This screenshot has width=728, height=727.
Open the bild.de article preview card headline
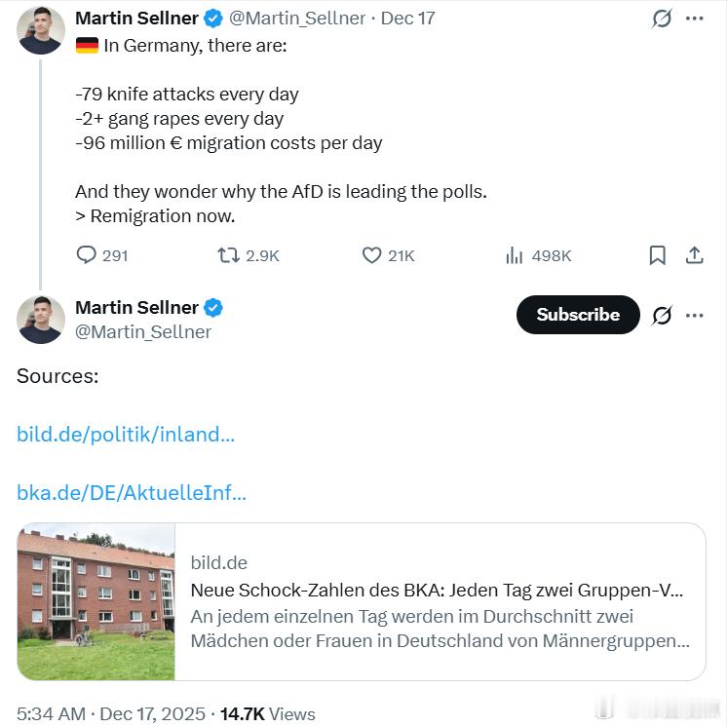tap(436, 591)
